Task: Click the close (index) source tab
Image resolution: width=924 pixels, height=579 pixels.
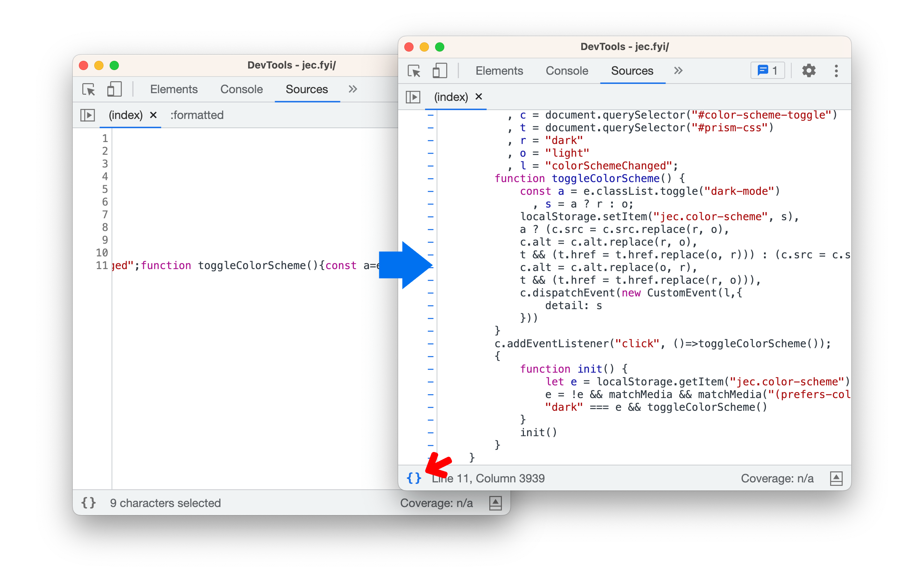Action: pyautogui.click(x=480, y=97)
